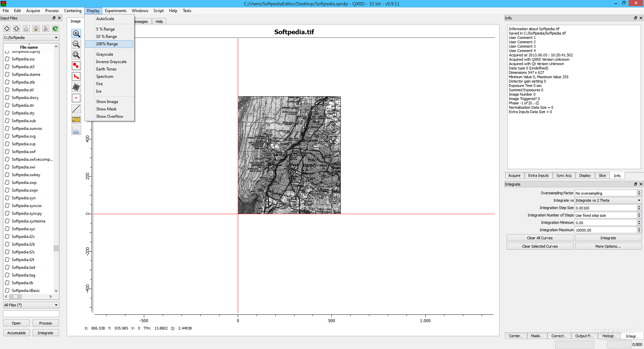This screenshot has width=644, height=349.
Task: Close the Input Files panel
Action: tap(59, 18)
